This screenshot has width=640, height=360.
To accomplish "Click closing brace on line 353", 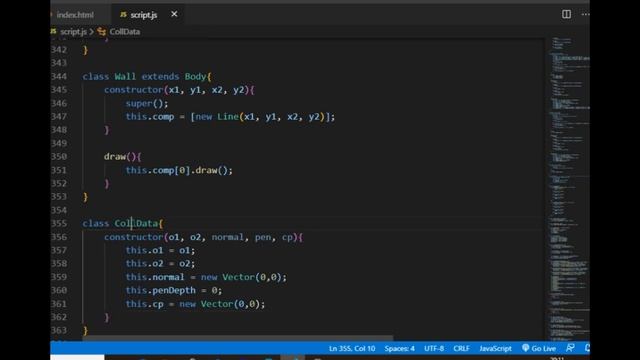I will (x=85, y=197).
